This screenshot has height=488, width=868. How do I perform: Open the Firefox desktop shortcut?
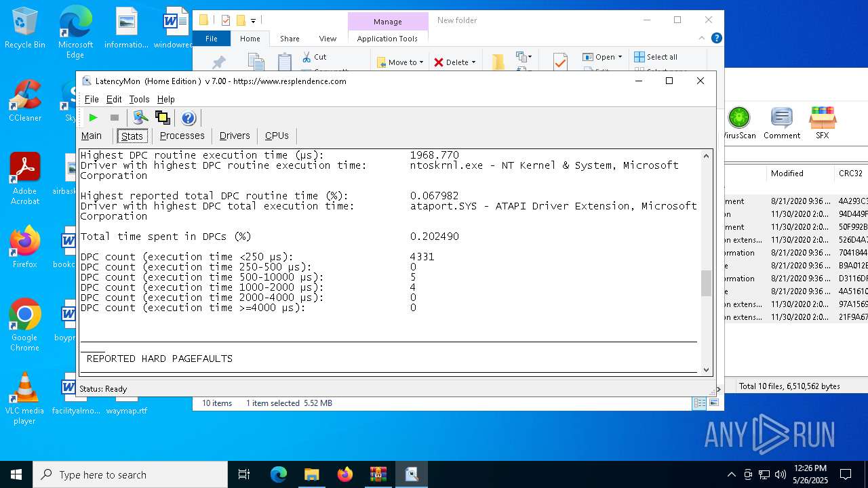point(25,247)
